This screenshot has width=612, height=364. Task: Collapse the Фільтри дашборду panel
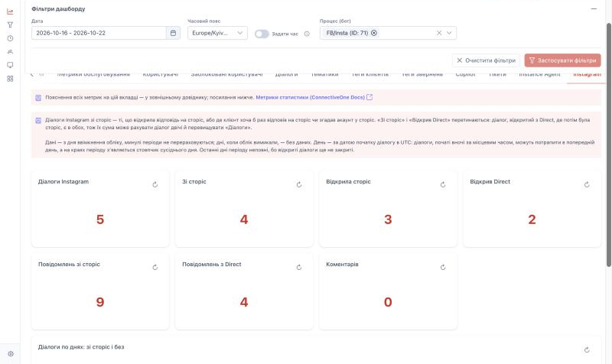pos(594,8)
